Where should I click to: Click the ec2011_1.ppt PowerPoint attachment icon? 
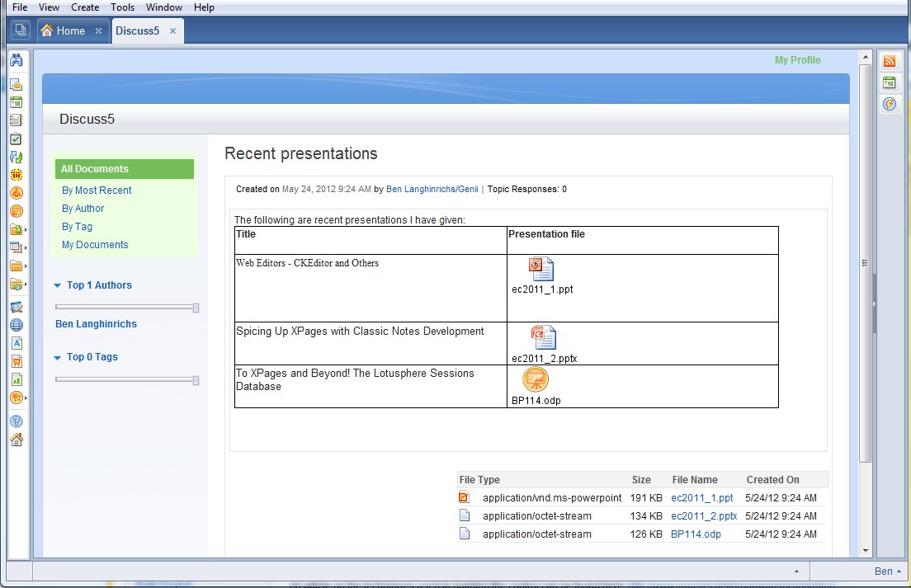click(x=541, y=269)
